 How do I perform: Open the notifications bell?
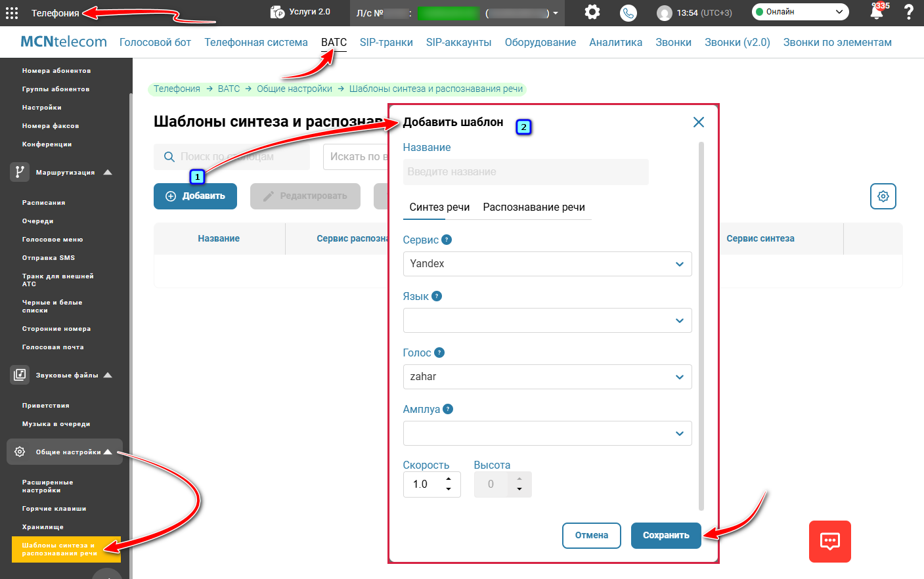coord(877,12)
